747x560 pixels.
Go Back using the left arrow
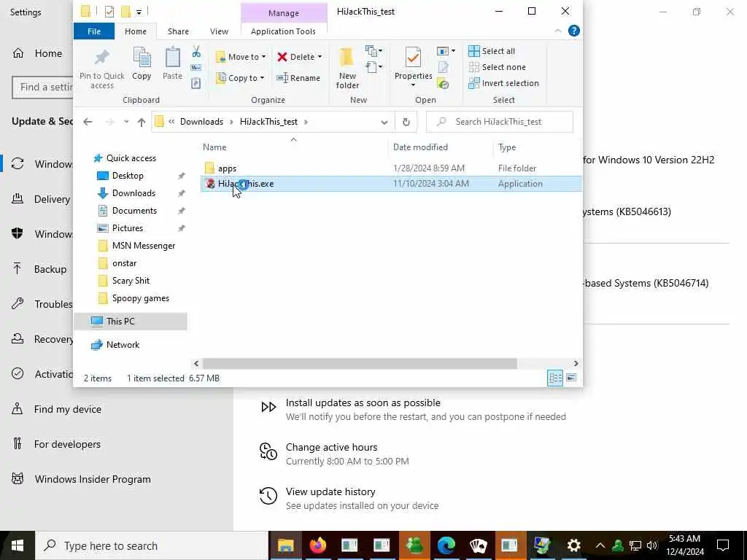click(x=88, y=122)
